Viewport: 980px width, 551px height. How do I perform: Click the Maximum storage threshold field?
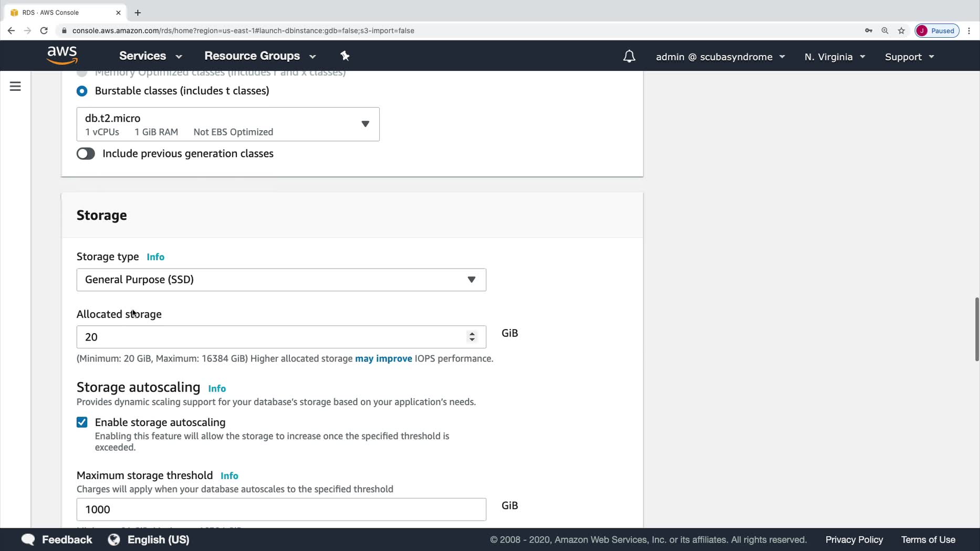(x=281, y=510)
